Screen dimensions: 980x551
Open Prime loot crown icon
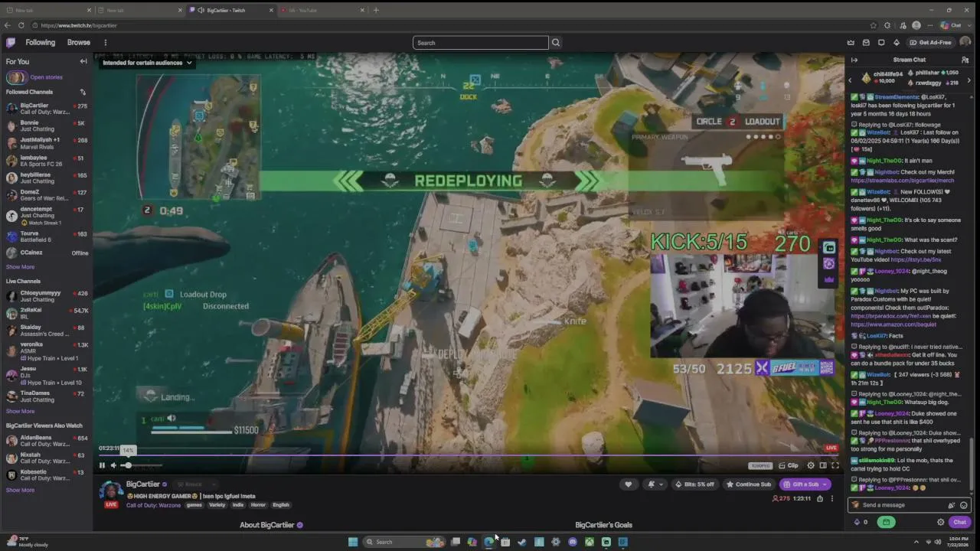[851, 43]
